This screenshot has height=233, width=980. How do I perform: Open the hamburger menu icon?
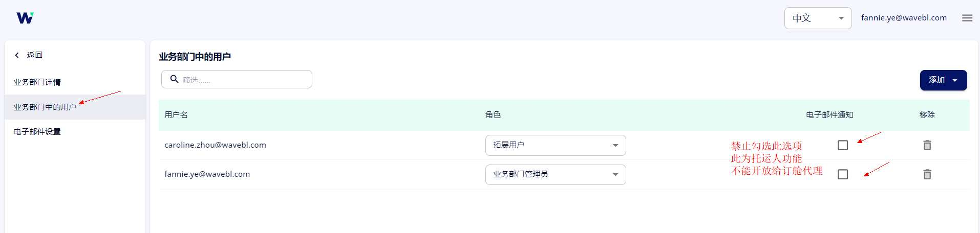967,18
